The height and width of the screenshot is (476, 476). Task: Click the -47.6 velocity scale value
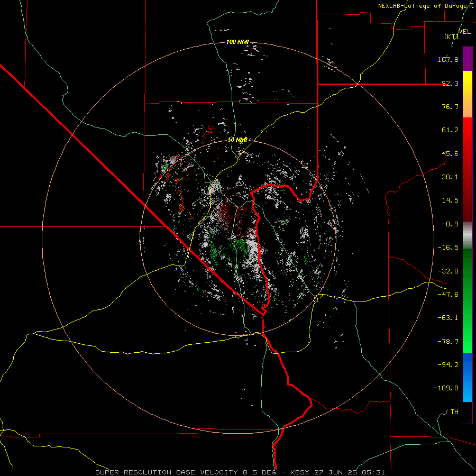pyautogui.click(x=448, y=294)
